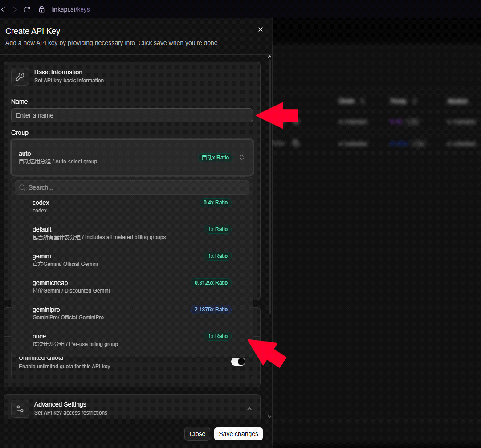Click the group Search field

point(132,187)
